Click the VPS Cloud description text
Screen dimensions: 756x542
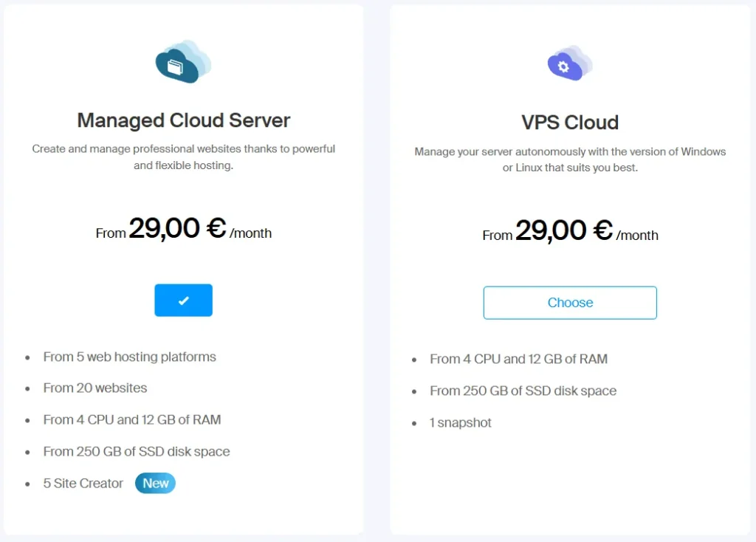(569, 159)
